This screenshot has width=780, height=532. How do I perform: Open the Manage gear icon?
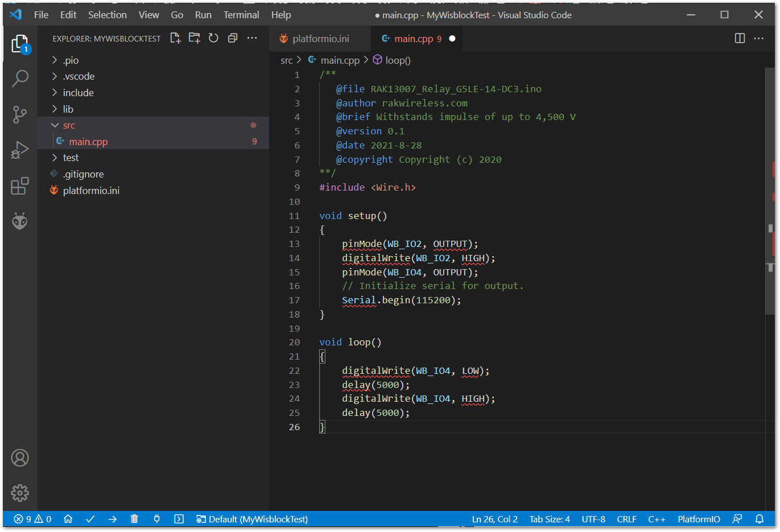pyautogui.click(x=20, y=493)
